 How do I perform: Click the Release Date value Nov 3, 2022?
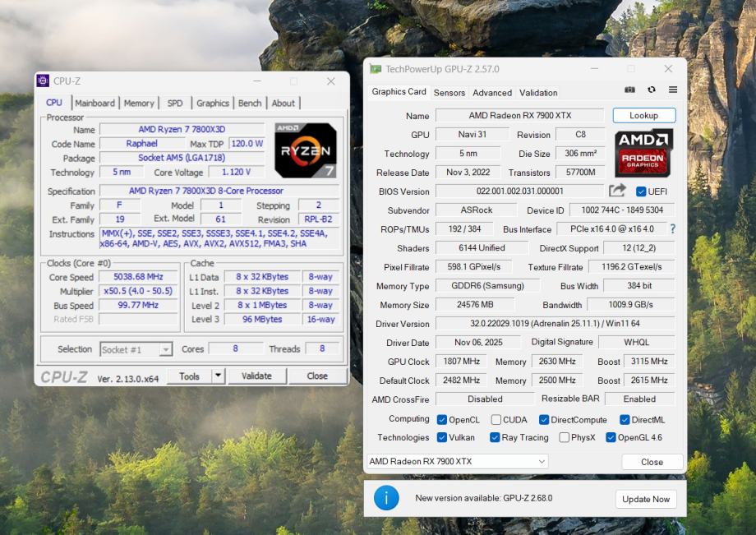[x=468, y=172]
